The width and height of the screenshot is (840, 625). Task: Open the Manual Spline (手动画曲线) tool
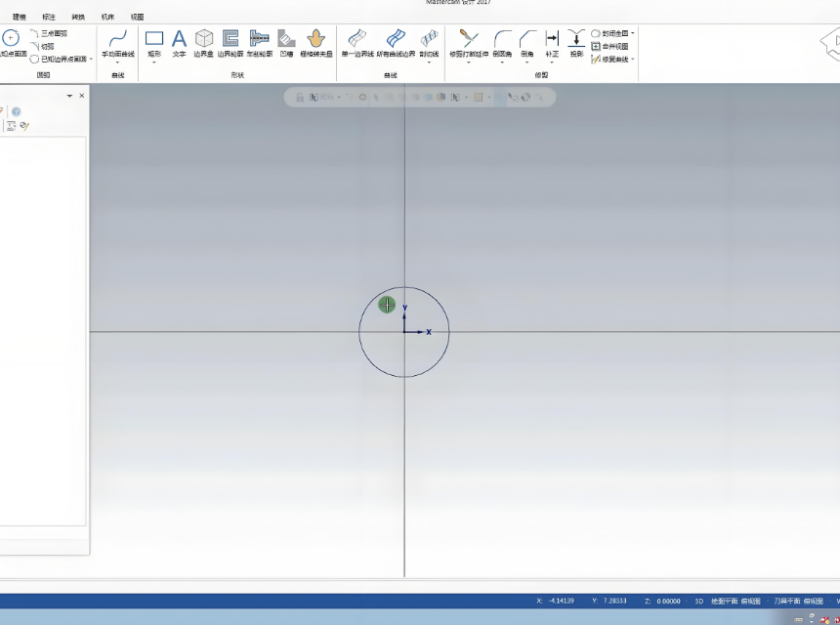[x=118, y=39]
